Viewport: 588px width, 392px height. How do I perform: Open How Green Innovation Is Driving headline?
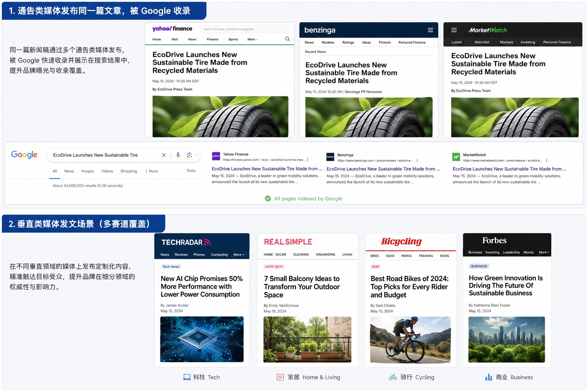(506, 286)
